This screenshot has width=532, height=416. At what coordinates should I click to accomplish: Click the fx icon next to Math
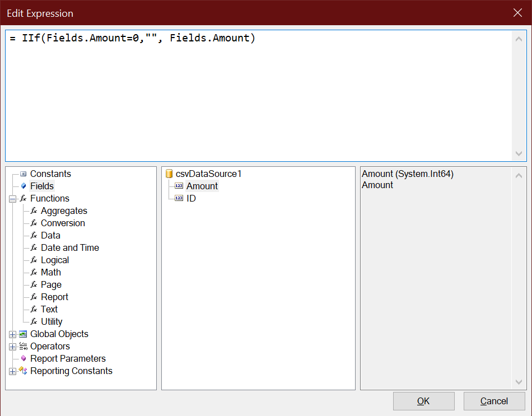click(x=34, y=272)
